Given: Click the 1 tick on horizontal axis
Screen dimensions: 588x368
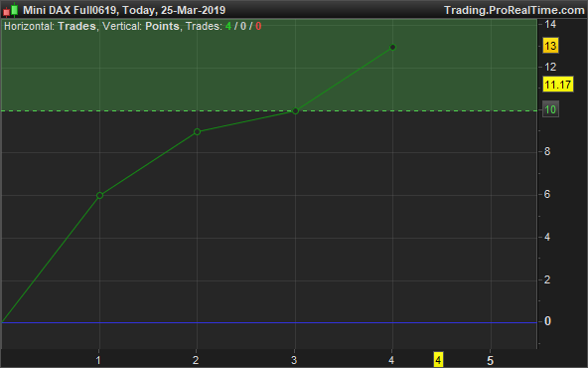Looking at the screenshot, I should pyautogui.click(x=98, y=360).
